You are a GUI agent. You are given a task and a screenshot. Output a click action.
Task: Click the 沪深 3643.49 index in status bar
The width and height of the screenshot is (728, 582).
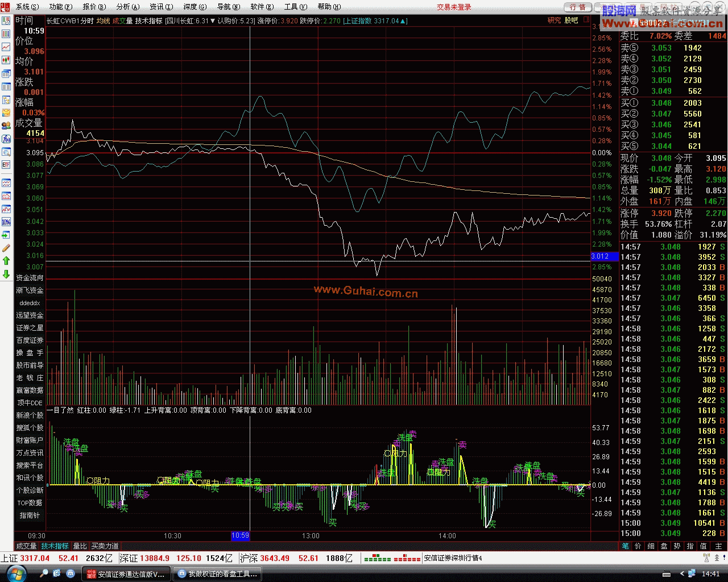[x=264, y=558]
